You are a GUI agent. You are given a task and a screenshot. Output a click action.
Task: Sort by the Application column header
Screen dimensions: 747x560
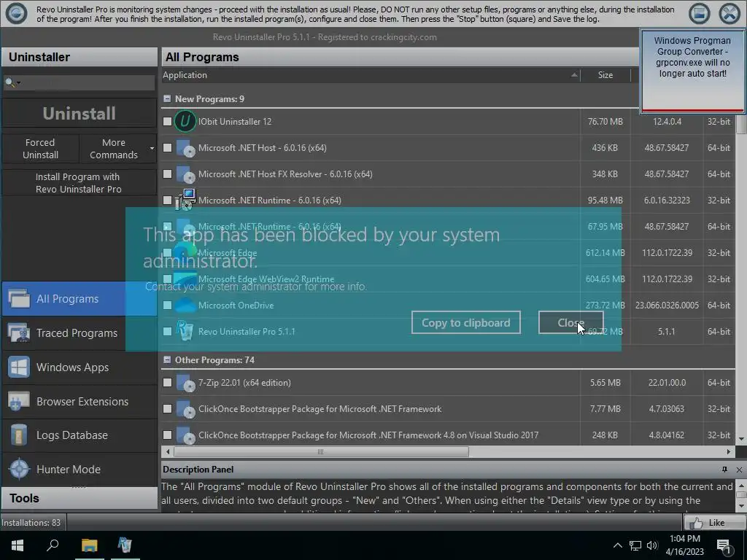tap(370, 75)
